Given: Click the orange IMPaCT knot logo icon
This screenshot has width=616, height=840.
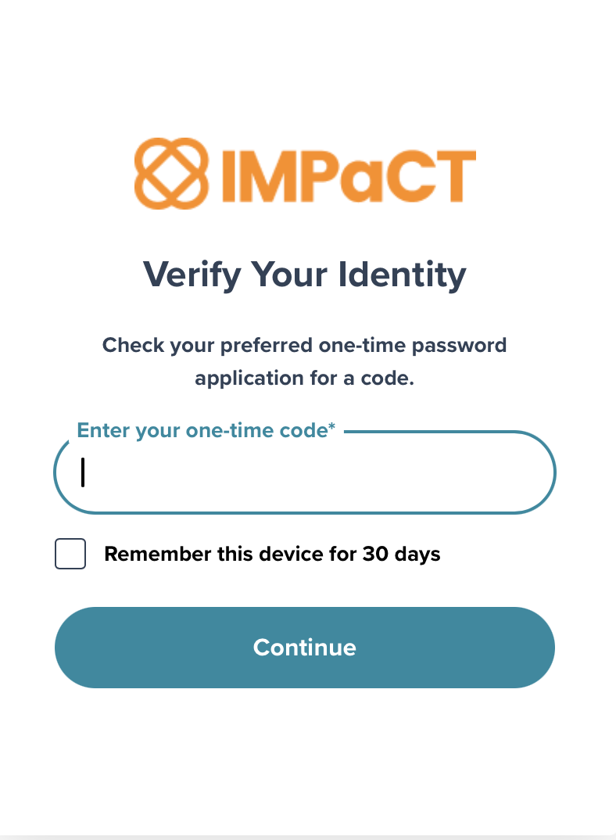Looking at the screenshot, I should (171, 174).
